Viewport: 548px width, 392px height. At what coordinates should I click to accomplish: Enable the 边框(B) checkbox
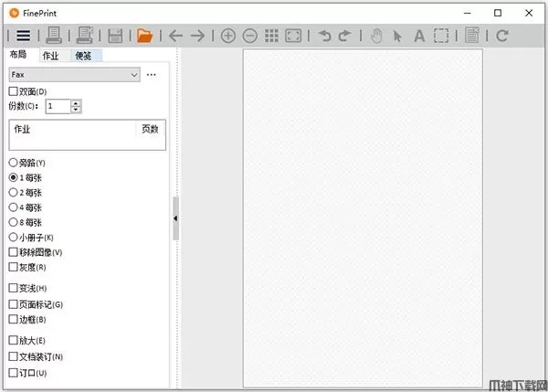[x=14, y=319]
